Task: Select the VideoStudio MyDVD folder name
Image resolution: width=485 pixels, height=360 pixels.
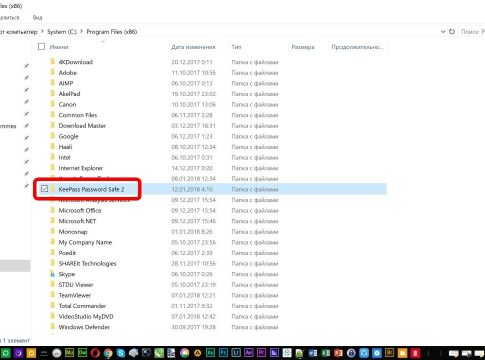Action: [x=86, y=316]
